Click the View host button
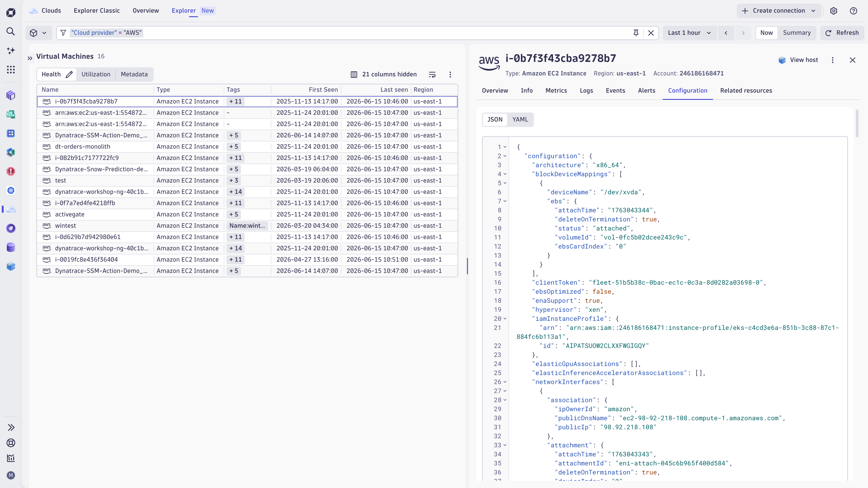 (x=798, y=60)
